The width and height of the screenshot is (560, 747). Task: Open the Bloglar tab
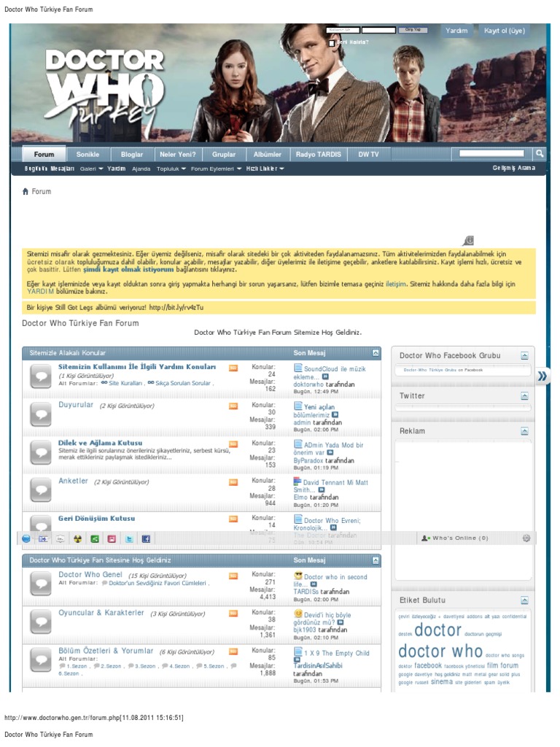click(x=132, y=155)
